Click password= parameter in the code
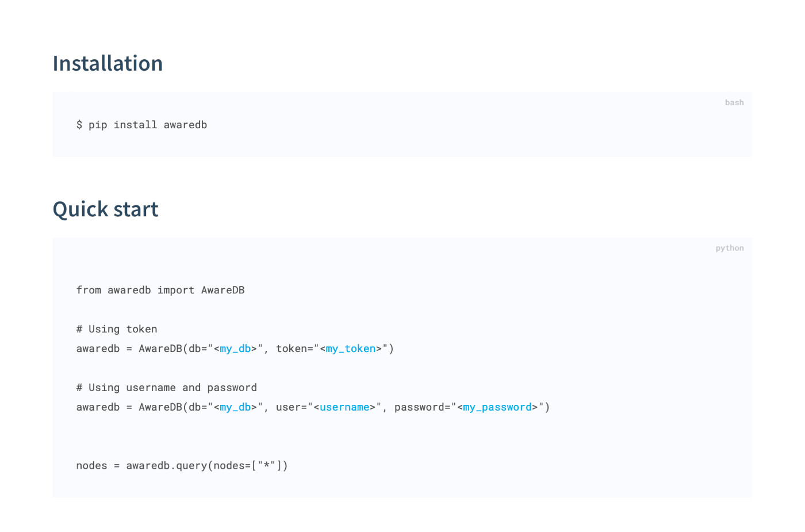Viewport: 805px width, 532px height. pos(422,407)
